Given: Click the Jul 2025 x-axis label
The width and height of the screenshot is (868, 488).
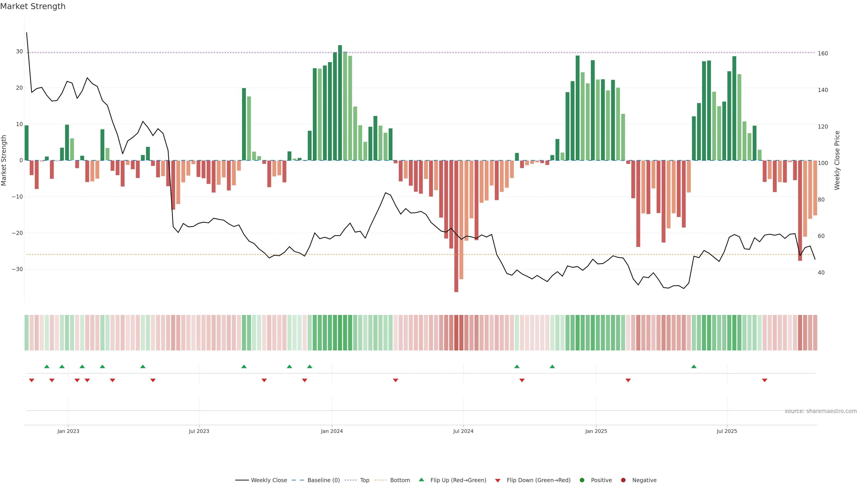Looking at the screenshot, I should 727,431.
